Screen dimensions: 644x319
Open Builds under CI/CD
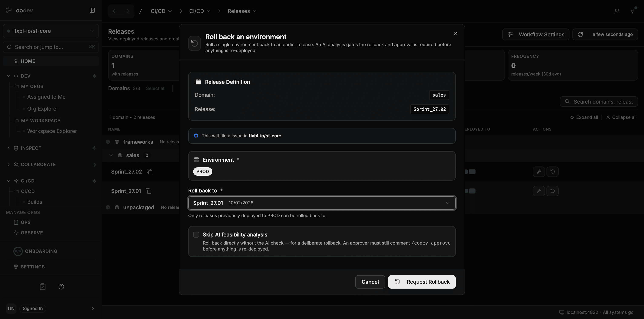(x=34, y=202)
